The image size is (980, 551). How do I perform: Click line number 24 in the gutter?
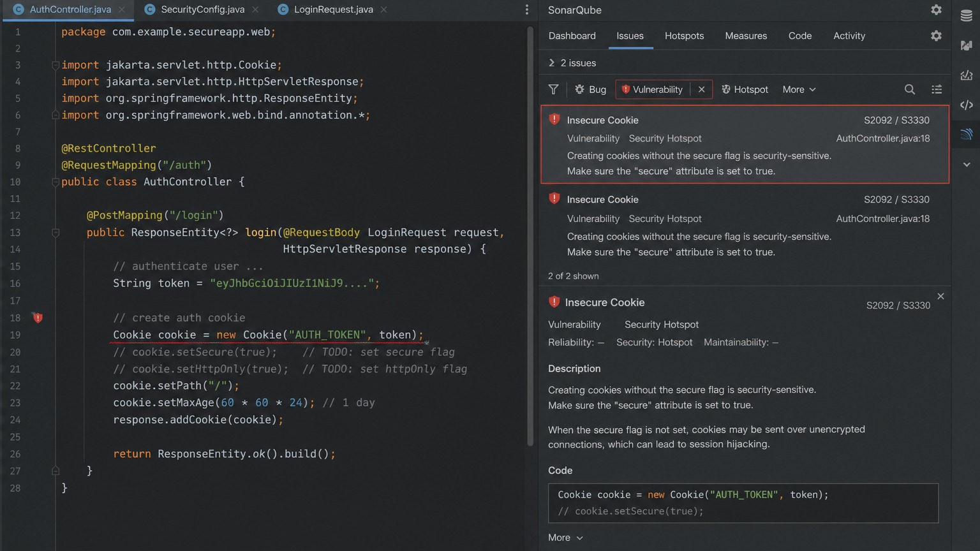click(x=15, y=420)
